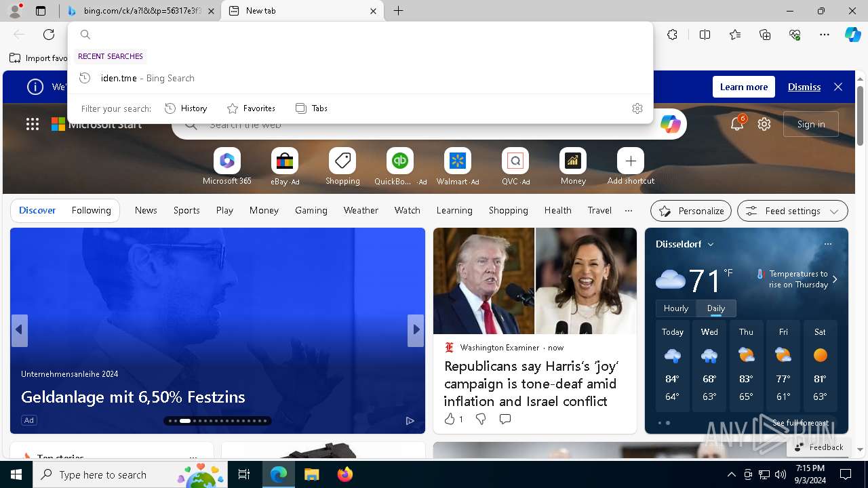Show hidden system tray icons chevron
This screenshot has width=868, height=488.
click(731, 474)
